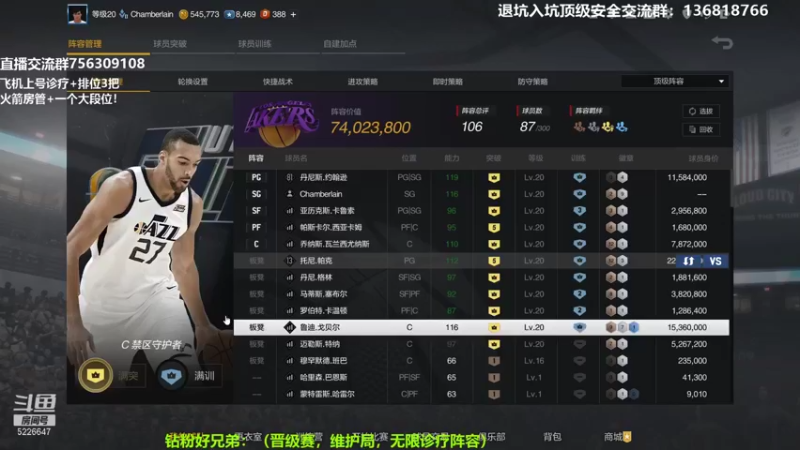This screenshot has width=800, height=450.
Task: Click the swap arrows icon on 托尼.帕克 row
Action: (x=689, y=261)
